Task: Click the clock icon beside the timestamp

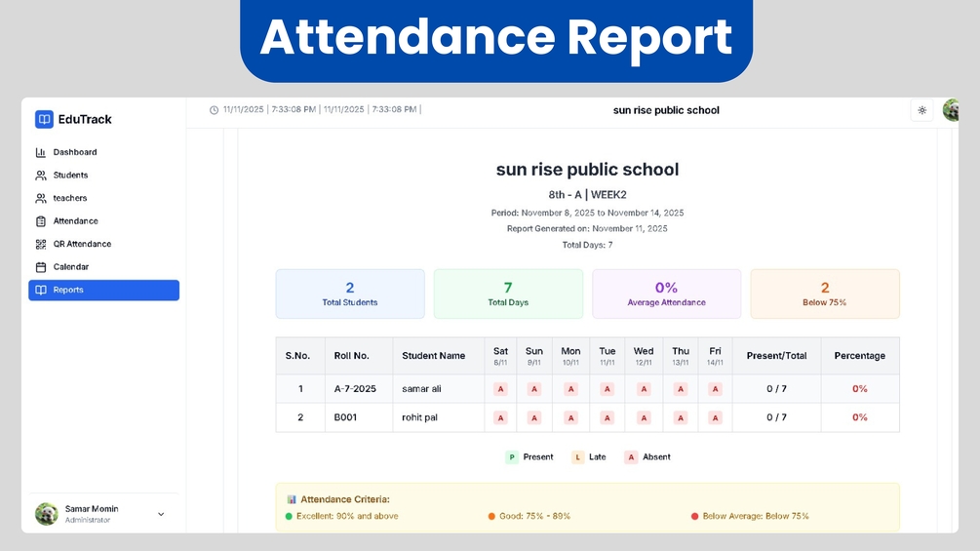Action: [214, 110]
